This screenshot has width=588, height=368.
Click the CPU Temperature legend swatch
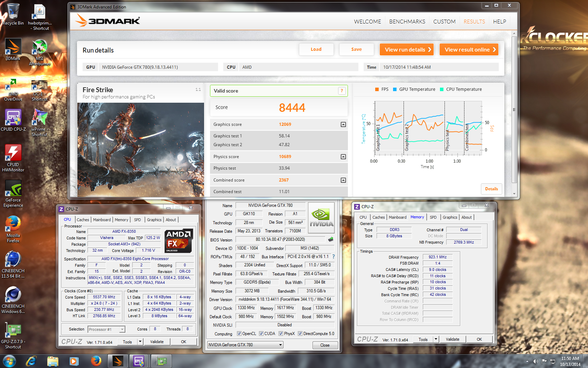point(442,89)
